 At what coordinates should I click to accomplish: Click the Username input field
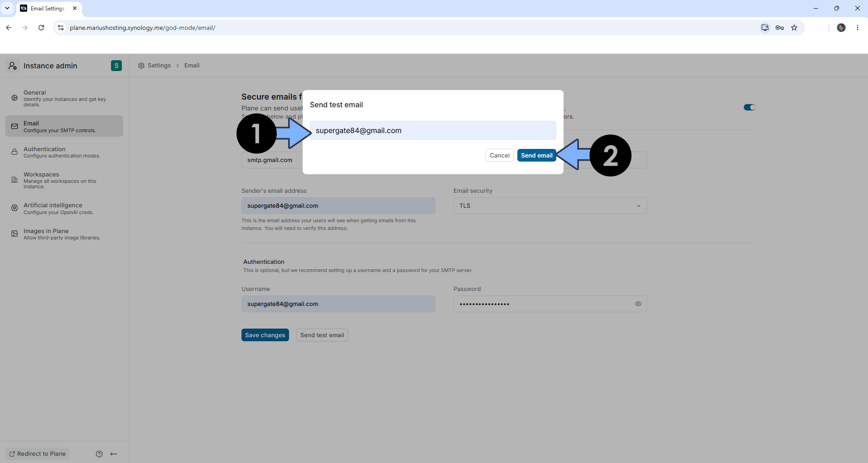338,304
